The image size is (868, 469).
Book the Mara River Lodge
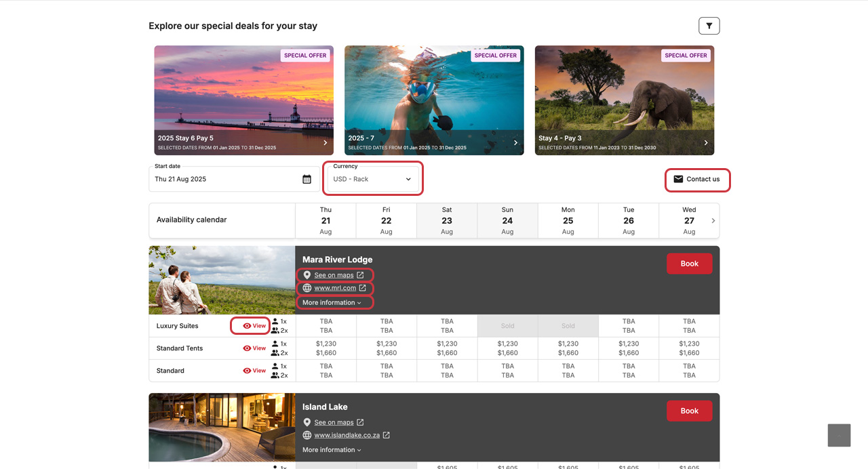(x=689, y=264)
